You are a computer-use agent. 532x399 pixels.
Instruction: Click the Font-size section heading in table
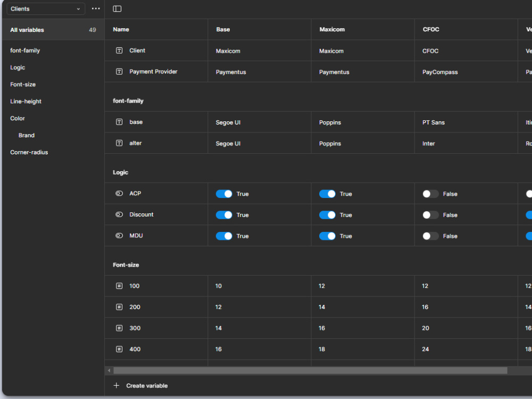[126, 265]
